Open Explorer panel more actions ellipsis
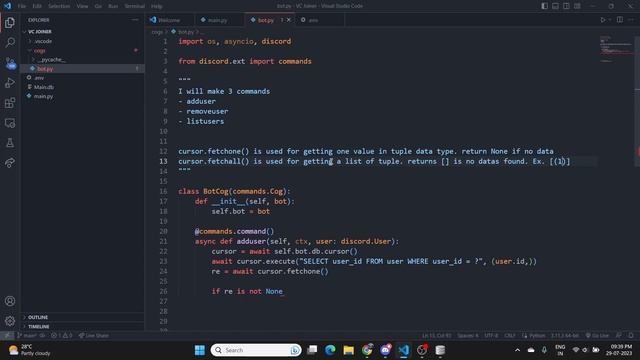This screenshot has height=360, width=640. 135,20
